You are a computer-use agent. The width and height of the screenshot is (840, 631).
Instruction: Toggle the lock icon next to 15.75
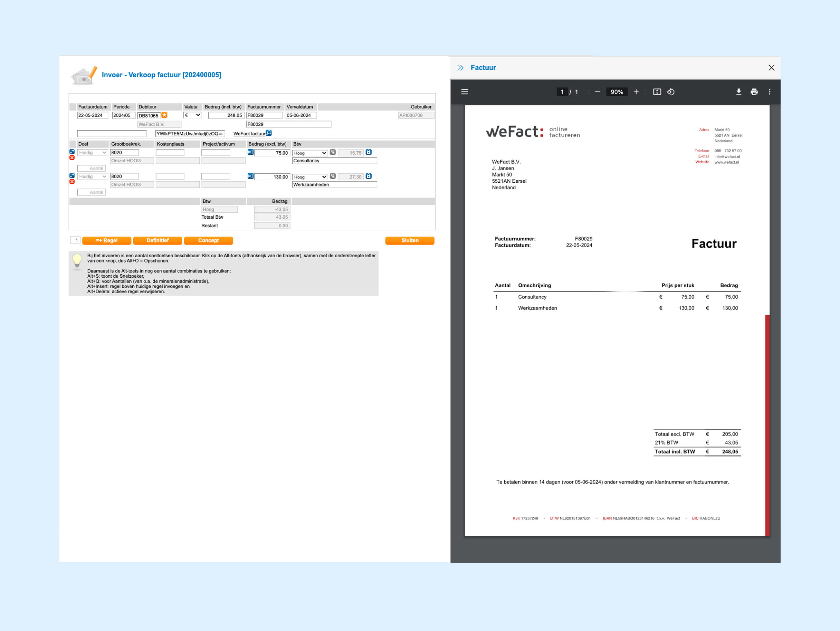368,152
